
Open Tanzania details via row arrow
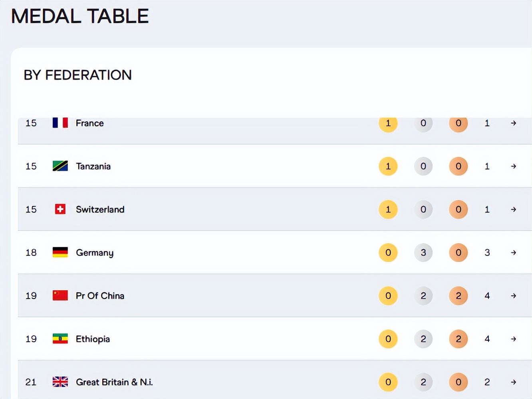click(x=514, y=166)
